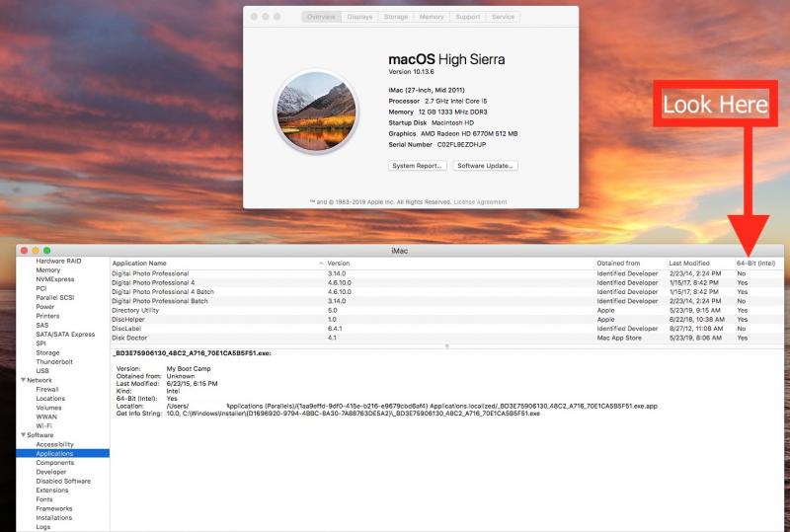Select WWAN in the sidebar
790x532 pixels.
point(46,417)
